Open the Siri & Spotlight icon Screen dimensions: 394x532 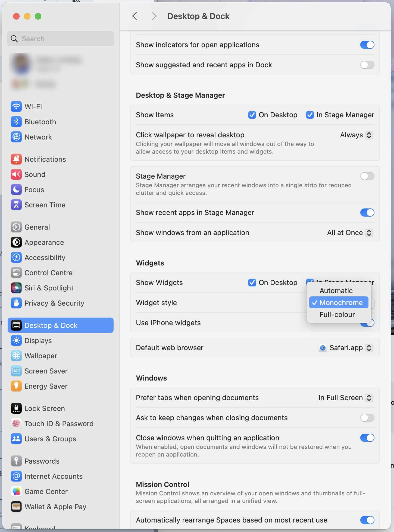(16, 288)
